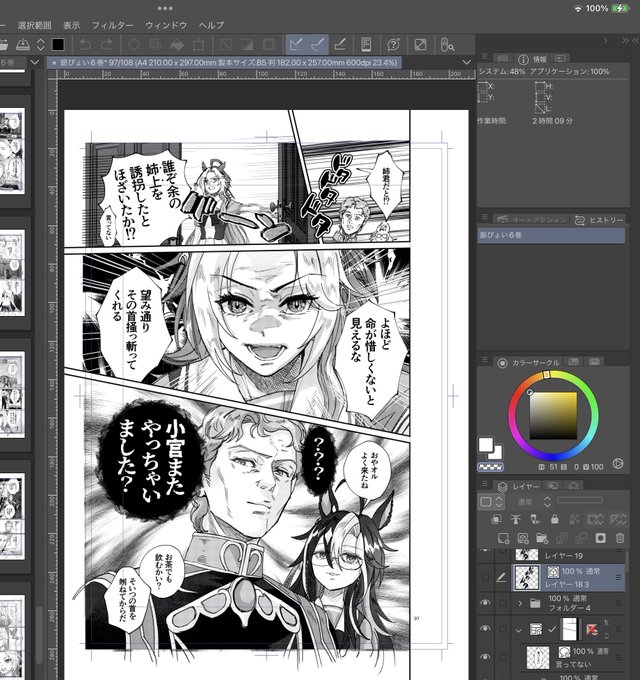Click the up-down stepper beside Save icon
Screen dimensions: 640x680
pyautogui.click(x=40, y=44)
